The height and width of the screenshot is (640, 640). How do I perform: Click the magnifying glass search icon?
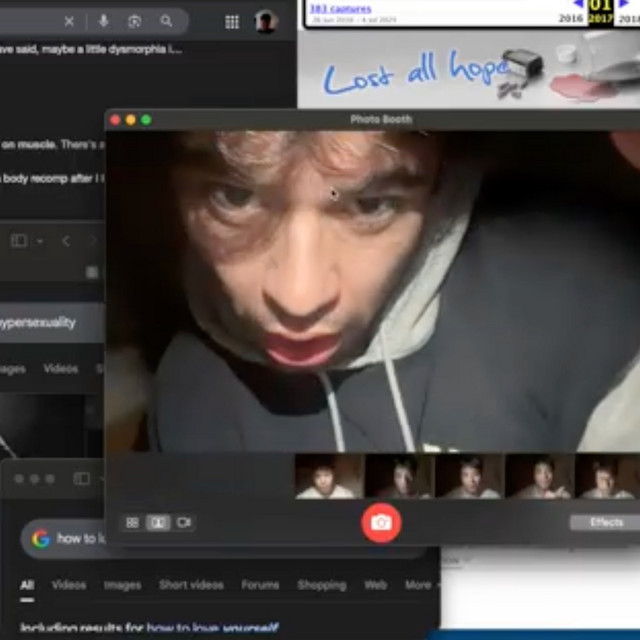166,22
